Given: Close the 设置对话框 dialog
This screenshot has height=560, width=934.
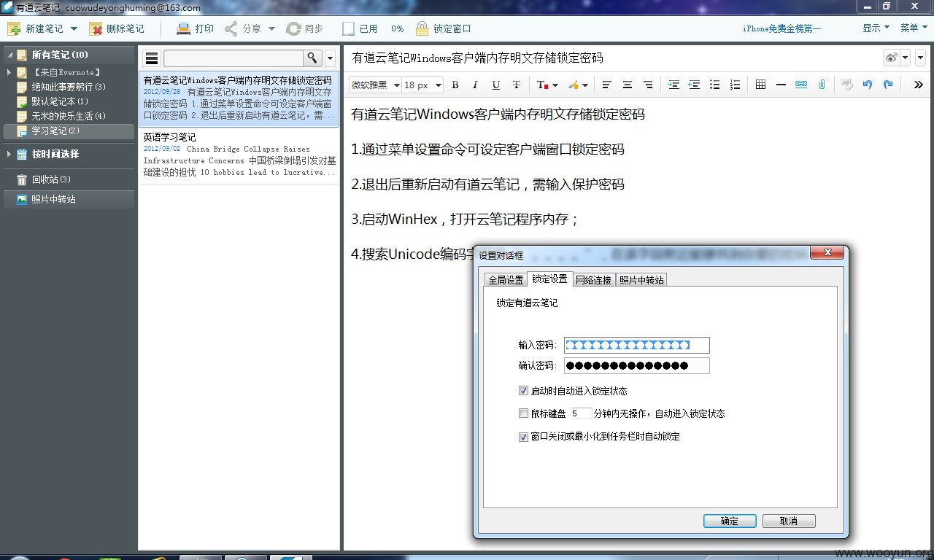Looking at the screenshot, I should 827,253.
